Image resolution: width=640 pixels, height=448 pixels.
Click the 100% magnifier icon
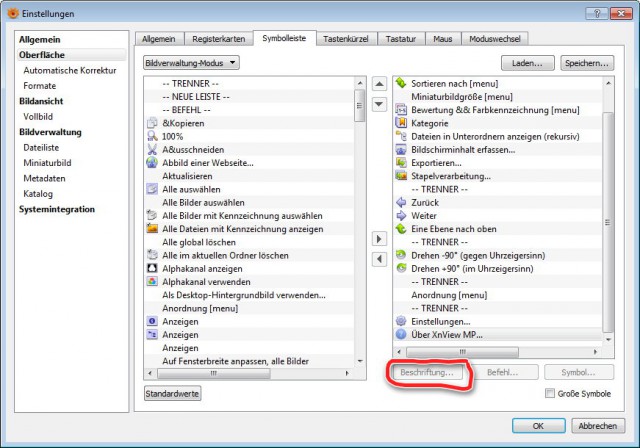click(x=152, y=136)
